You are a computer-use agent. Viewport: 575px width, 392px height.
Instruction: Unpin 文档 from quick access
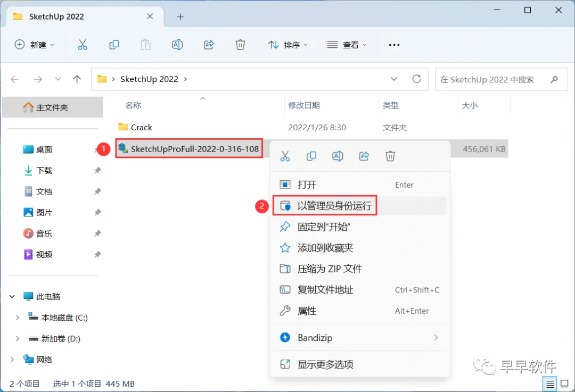(97, 191)
